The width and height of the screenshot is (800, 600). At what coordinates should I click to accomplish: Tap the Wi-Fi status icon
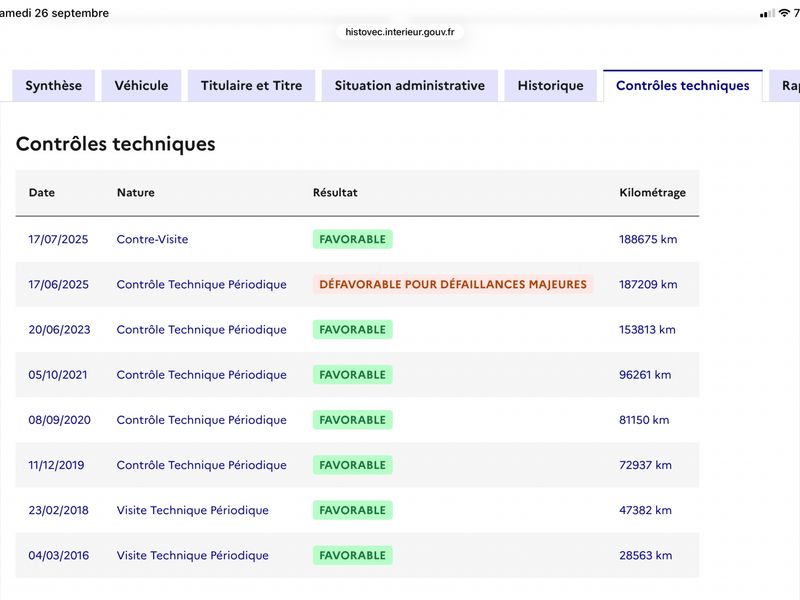point(784,13)
